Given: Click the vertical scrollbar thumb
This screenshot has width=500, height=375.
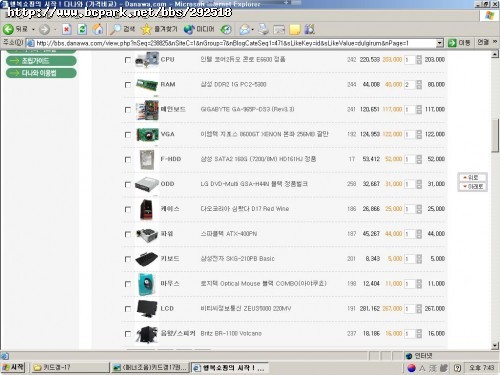Looking at the screenshot, I should 495,135.
